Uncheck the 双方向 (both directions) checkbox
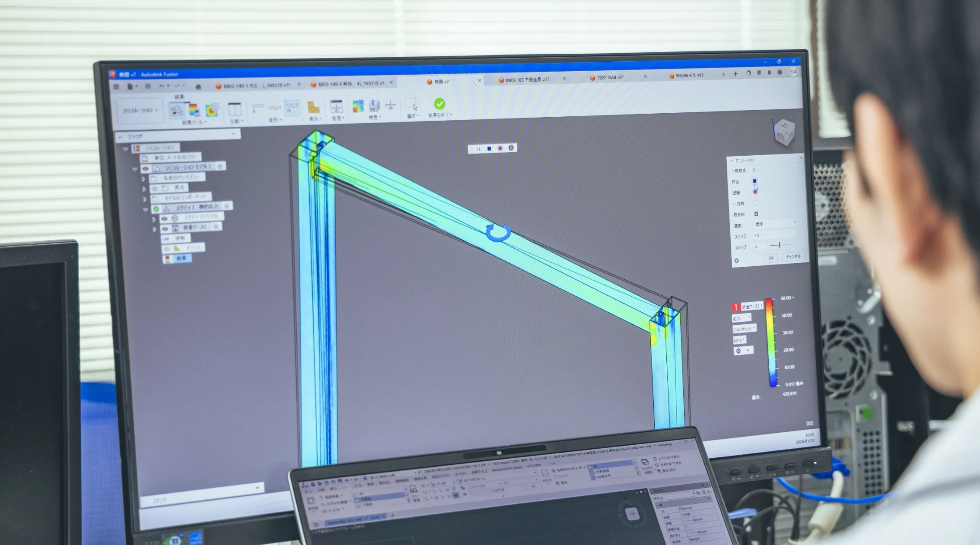The image size is (980, 545). click(756, 214)
